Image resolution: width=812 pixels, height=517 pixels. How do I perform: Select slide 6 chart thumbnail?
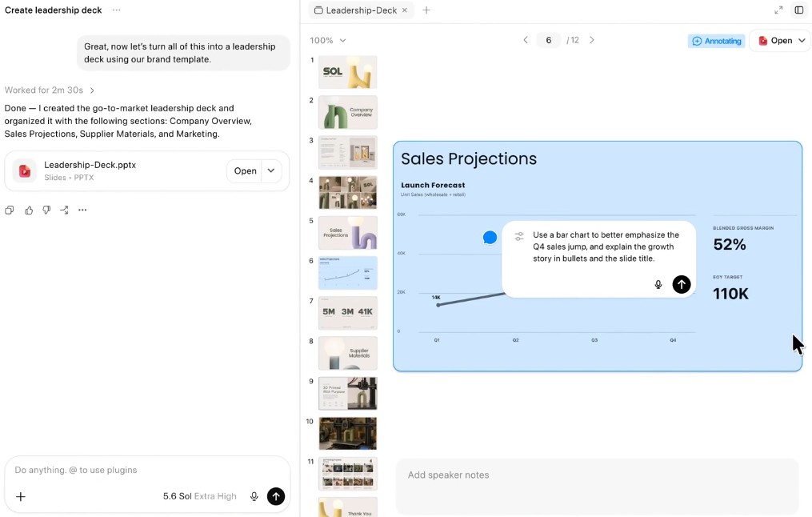coord(347,273)
